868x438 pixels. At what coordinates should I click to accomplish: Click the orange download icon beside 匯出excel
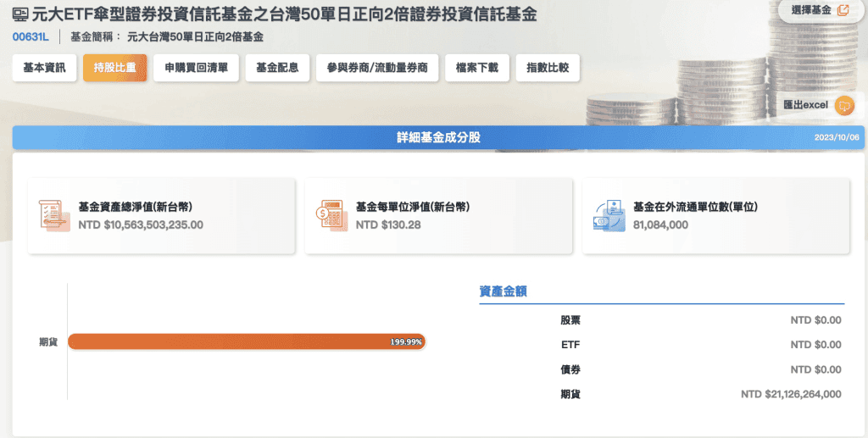click(x=844, y=105)
